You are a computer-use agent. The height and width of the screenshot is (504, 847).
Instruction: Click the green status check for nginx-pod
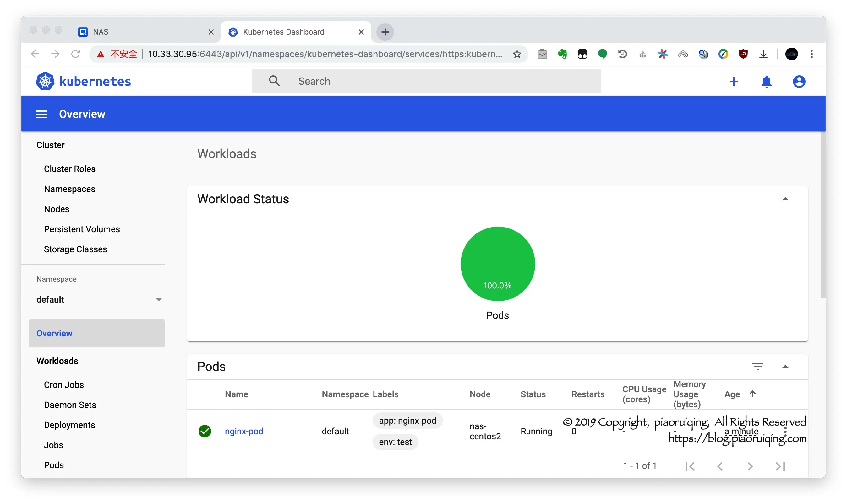tap(205, 431)
